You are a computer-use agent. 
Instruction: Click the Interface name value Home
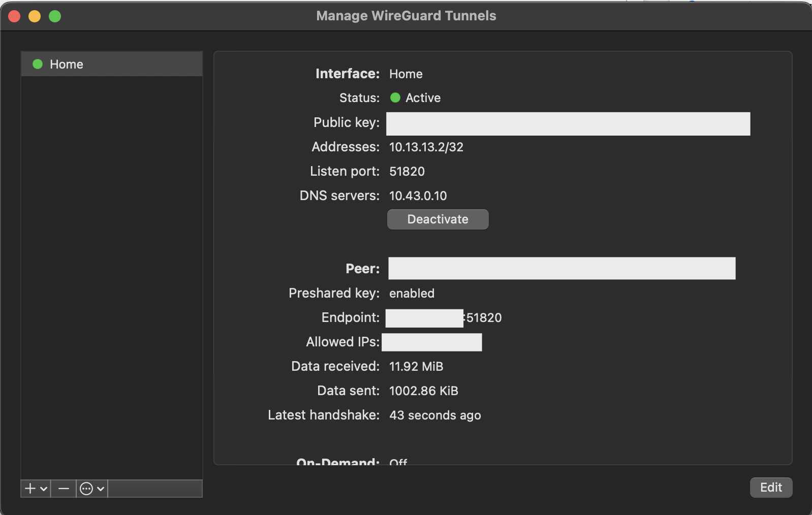click(406, 74)
